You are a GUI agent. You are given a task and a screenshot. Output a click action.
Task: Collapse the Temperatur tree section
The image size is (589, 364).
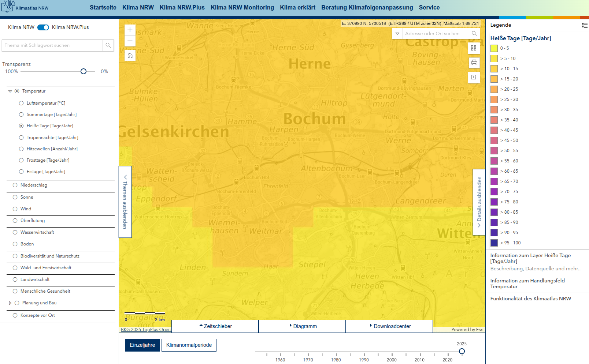(10, 91)
